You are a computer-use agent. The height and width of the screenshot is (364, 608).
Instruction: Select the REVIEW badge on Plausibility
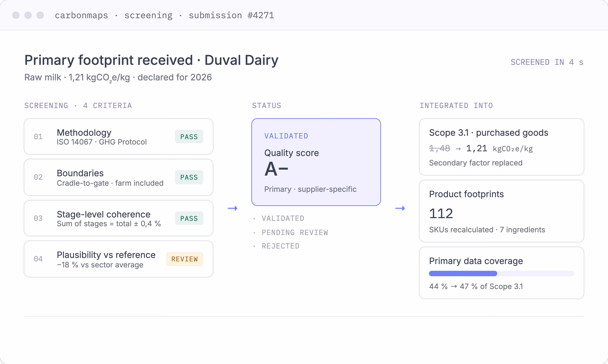[x=184, y=259]
